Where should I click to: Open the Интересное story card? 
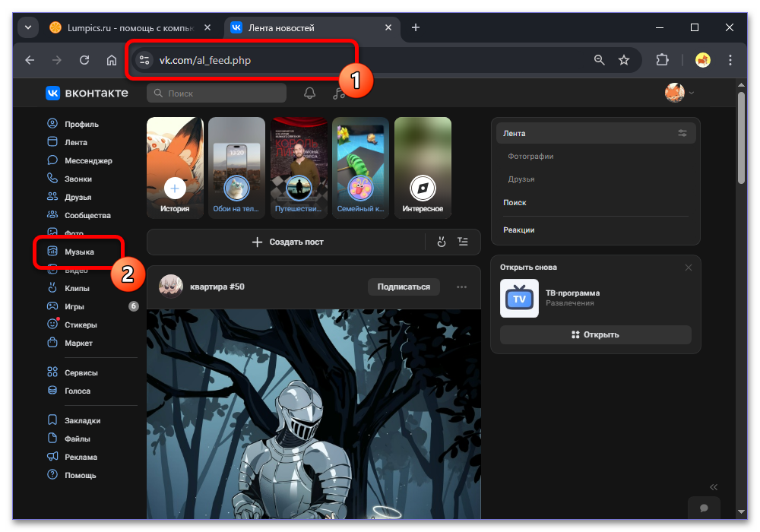[x=423, y=168]
